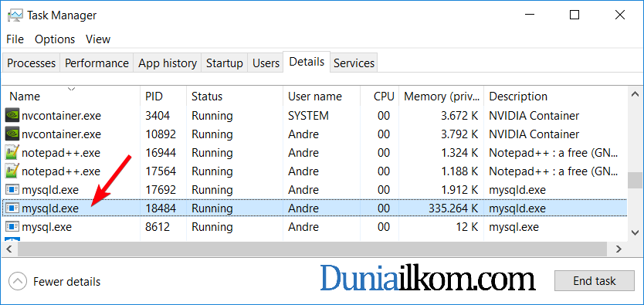The height and width of the screenshot is (305, 644).
Task: Click the NVIDIA icon for nvcontainer.exe PID 3404
Action: coord(12,115)
